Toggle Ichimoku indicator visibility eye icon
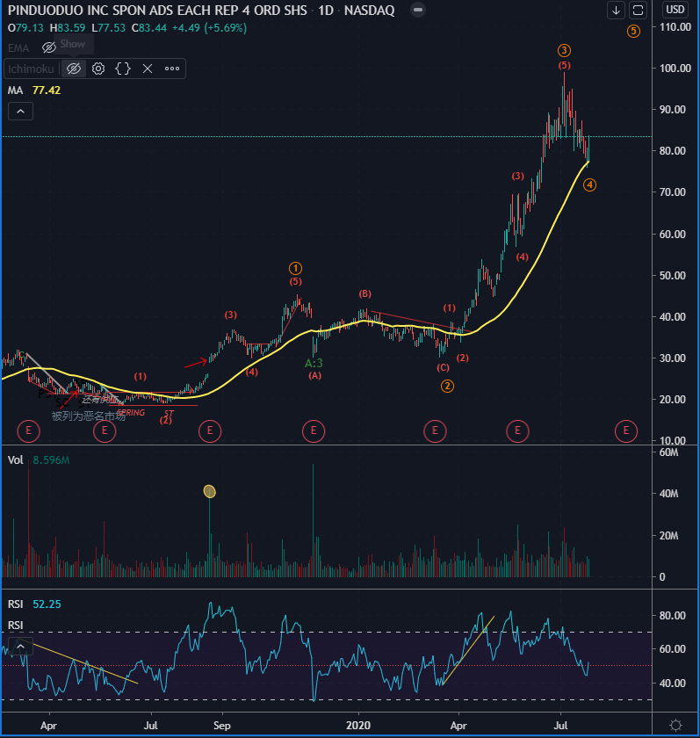 [x=74, y=69]
